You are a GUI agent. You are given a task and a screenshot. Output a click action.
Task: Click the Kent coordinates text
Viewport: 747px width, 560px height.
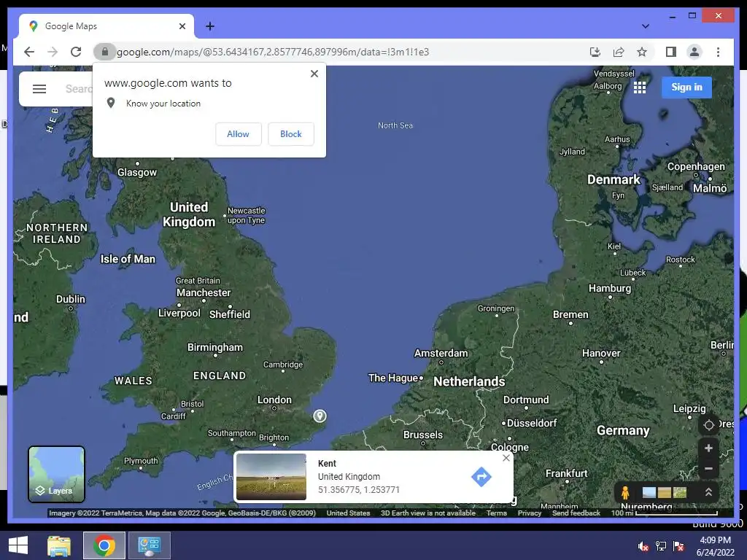359,489
